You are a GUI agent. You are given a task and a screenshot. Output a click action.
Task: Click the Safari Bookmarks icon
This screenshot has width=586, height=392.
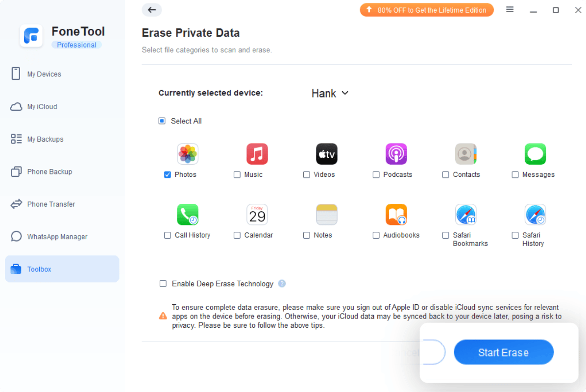pos(465,215)
